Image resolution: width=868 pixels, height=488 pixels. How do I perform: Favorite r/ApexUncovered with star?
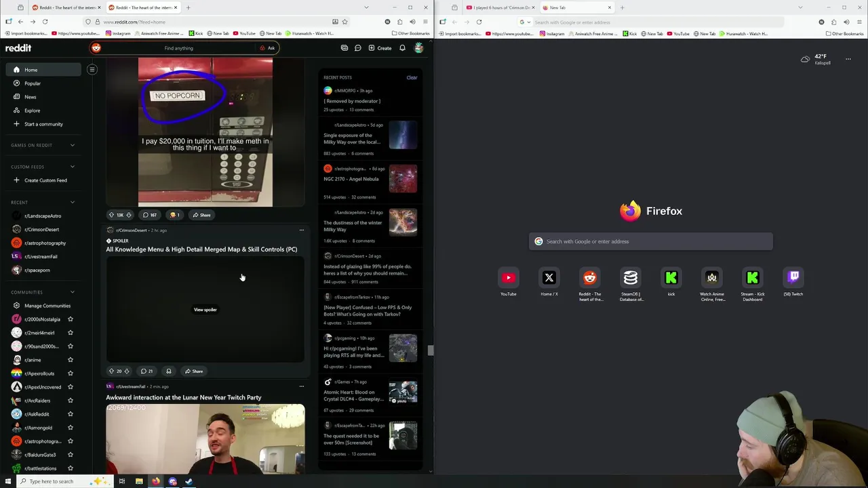click(70, 387)
